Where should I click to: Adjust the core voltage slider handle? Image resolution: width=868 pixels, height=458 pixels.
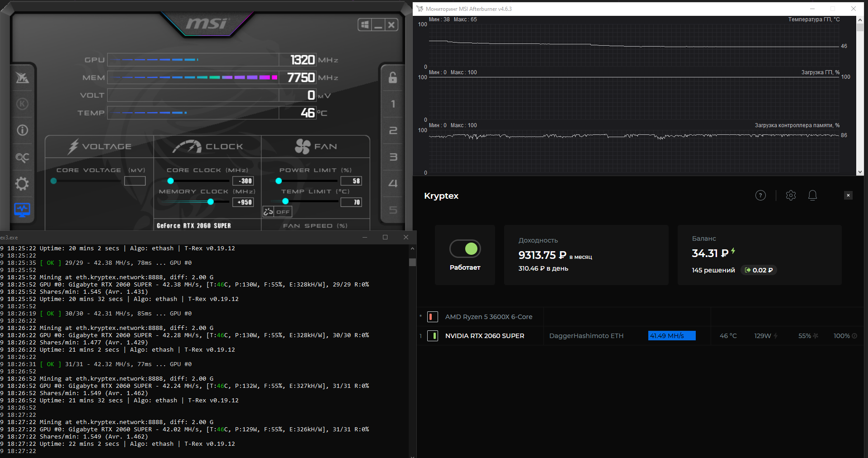[x=54, y=181]
